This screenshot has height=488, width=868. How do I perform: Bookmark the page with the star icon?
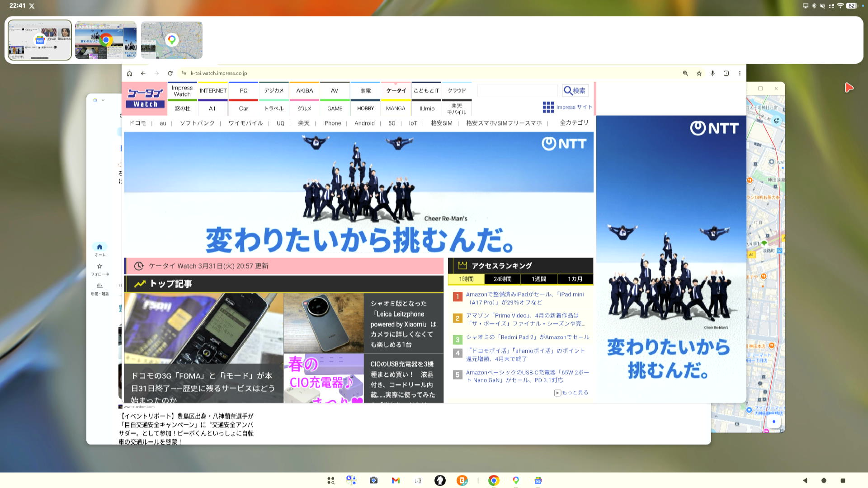[699, 73]
